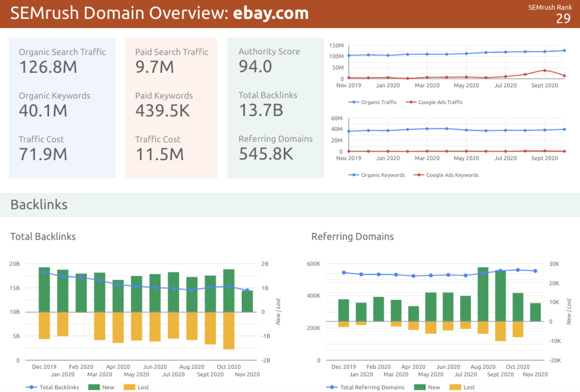Click the Google Ads Traffic legend marker

tap(411, 102)
